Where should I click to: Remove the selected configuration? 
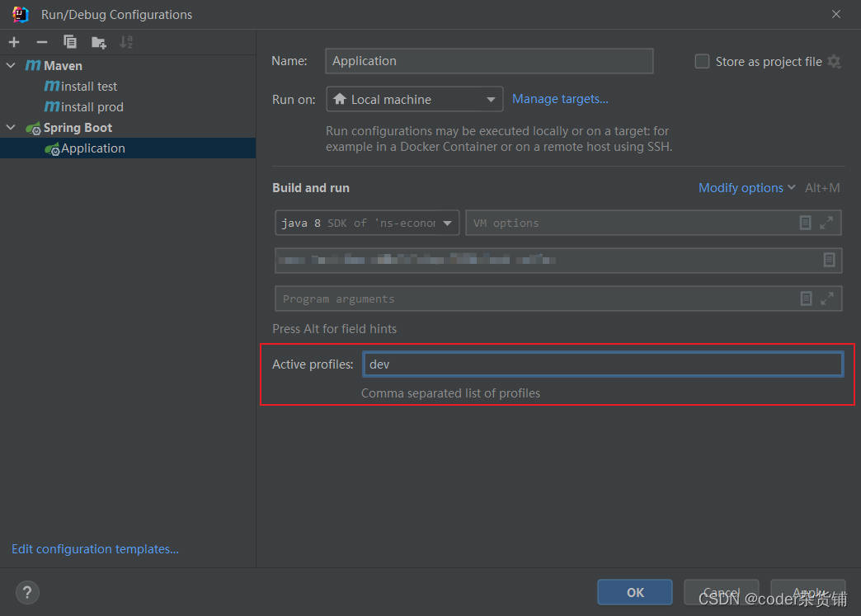pos(41,41)
